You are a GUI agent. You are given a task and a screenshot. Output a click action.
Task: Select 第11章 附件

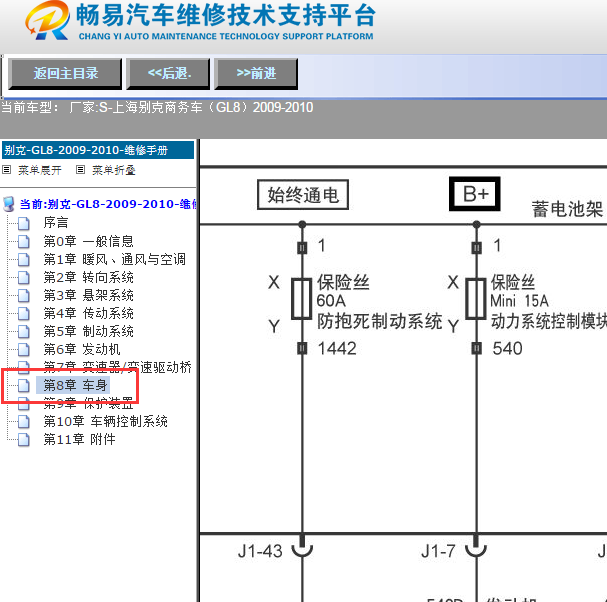tap(79, 439)
